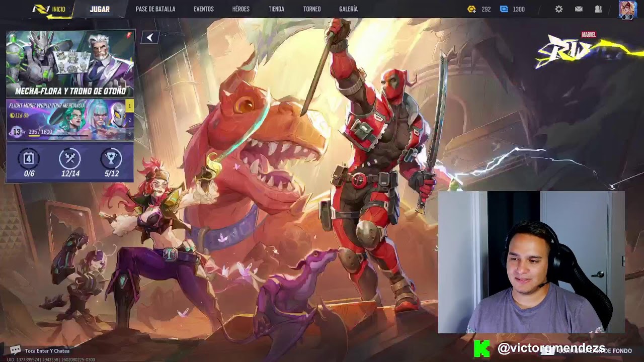Select banner page 2

129,120
